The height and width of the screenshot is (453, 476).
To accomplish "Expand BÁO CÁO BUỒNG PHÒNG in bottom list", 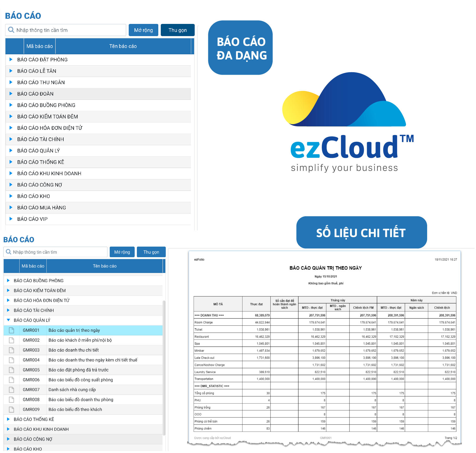I will 8,281.
